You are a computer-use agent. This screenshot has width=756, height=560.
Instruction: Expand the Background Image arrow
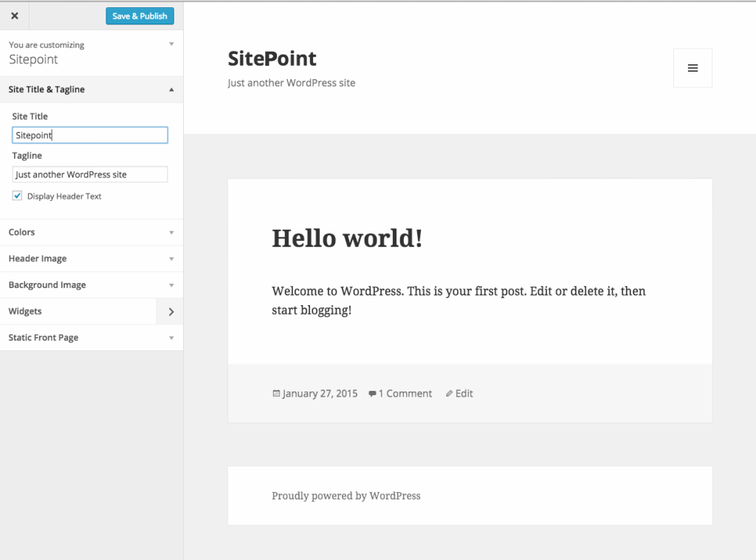(171, 286)
